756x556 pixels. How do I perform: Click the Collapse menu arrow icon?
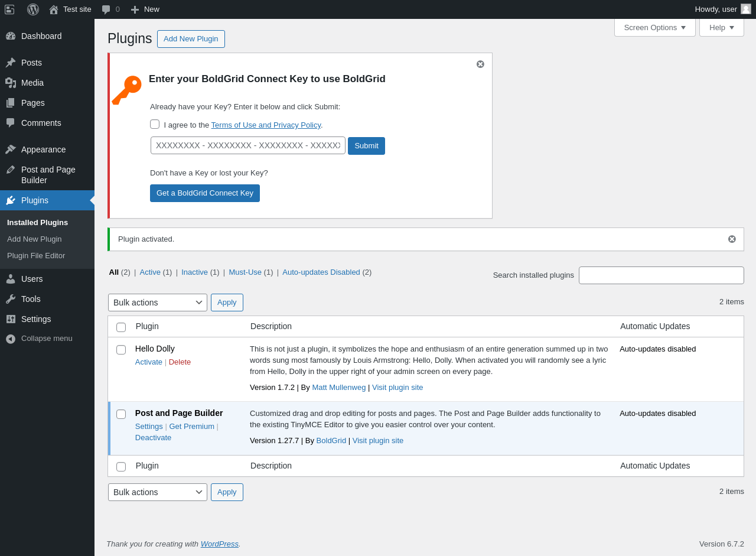11,339
